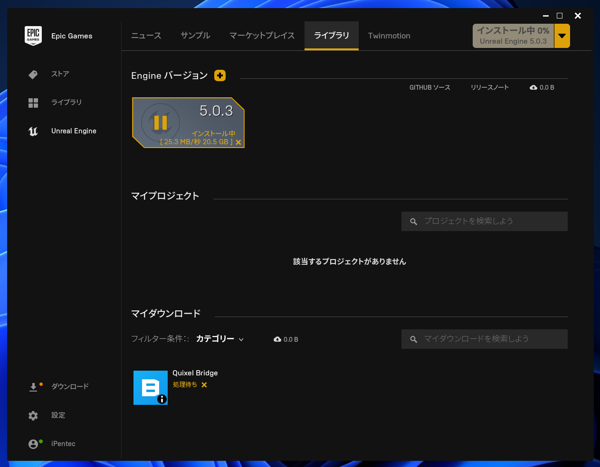Add a new engine version with plus icon
Image resolution: width=600 pixels, height=467 pixels.
(x=220, y=75)
